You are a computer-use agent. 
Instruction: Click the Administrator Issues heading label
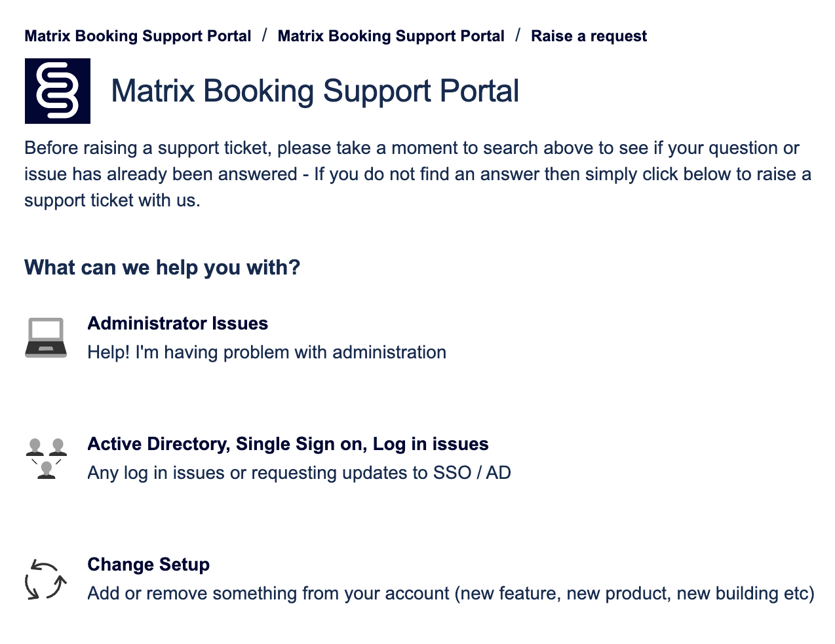tap(178, 323)
